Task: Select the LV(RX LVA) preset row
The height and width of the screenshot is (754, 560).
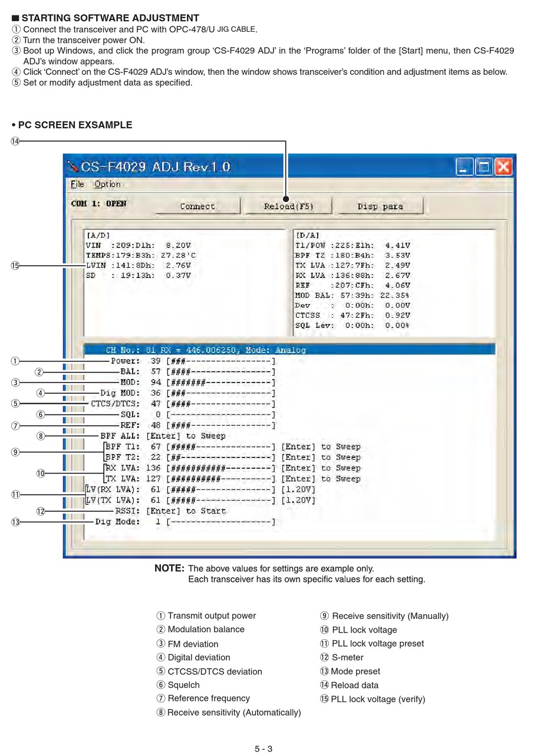Action: (x=200, y=489)
